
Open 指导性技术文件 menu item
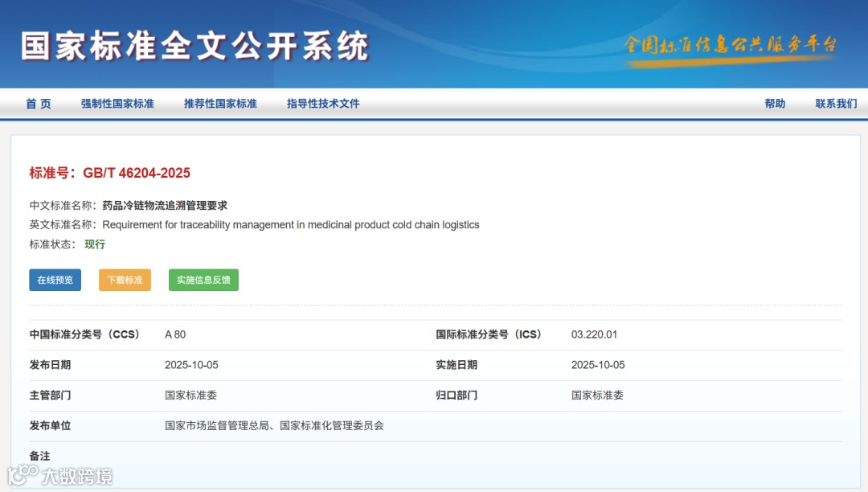click(x=323, y=104)
